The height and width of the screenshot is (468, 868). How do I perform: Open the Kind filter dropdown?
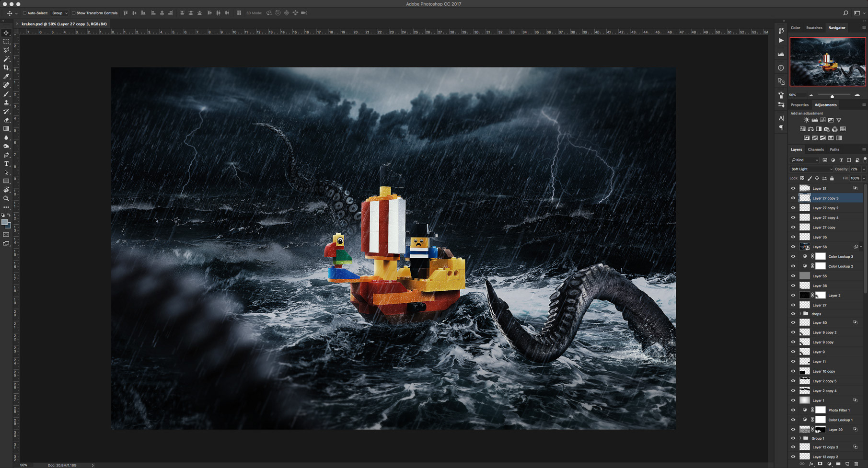point(805,160)
